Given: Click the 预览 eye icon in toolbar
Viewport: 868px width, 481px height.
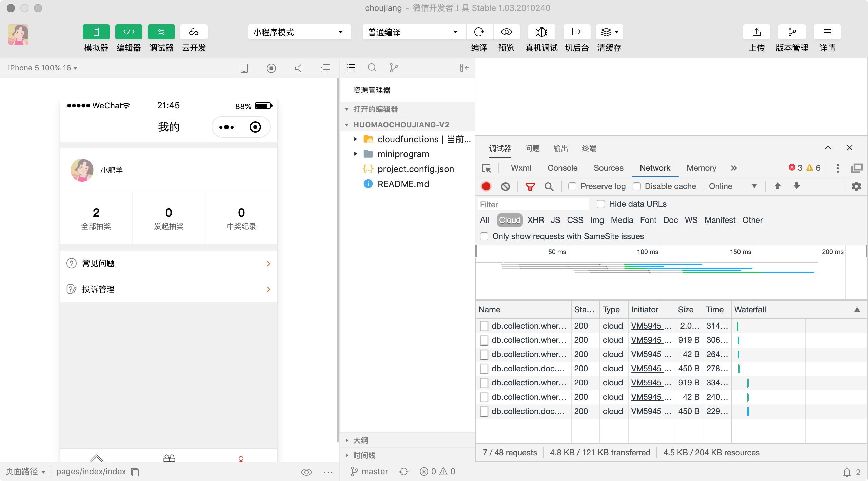Looking at the screenshot, I should pyautogui.click(x=506, y=32).
